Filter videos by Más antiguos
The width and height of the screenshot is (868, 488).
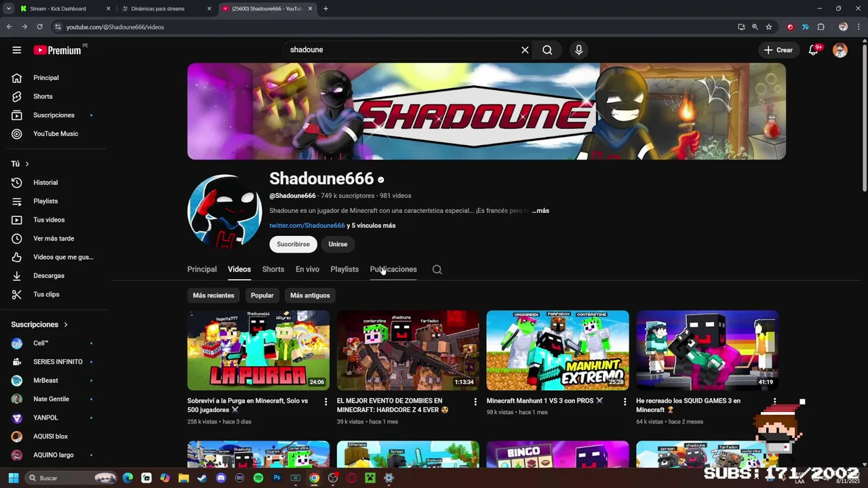(310, 296)
